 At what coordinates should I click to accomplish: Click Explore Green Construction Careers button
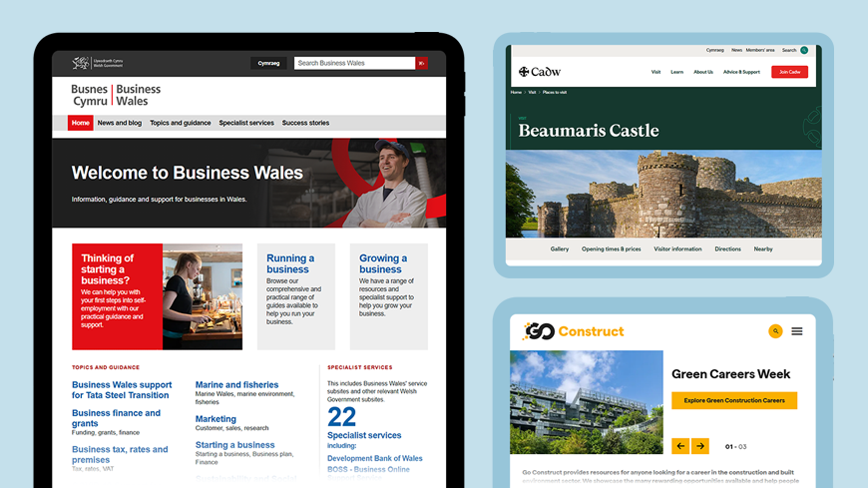click(x=734, y=400)
